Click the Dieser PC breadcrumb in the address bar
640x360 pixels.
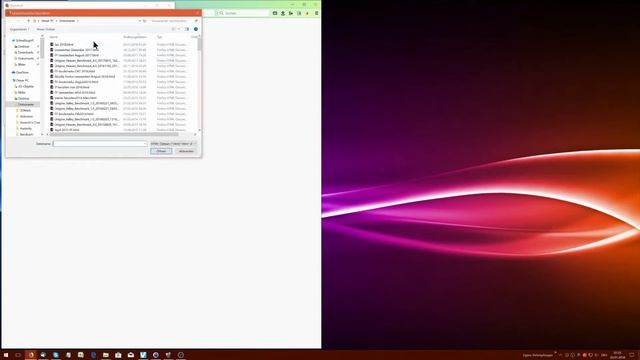[47, 21]
